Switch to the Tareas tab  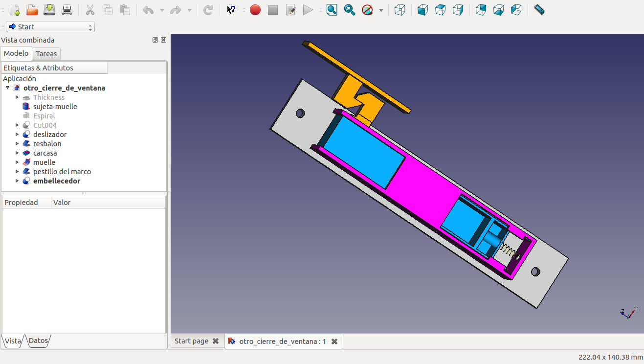tap(46, 54)
